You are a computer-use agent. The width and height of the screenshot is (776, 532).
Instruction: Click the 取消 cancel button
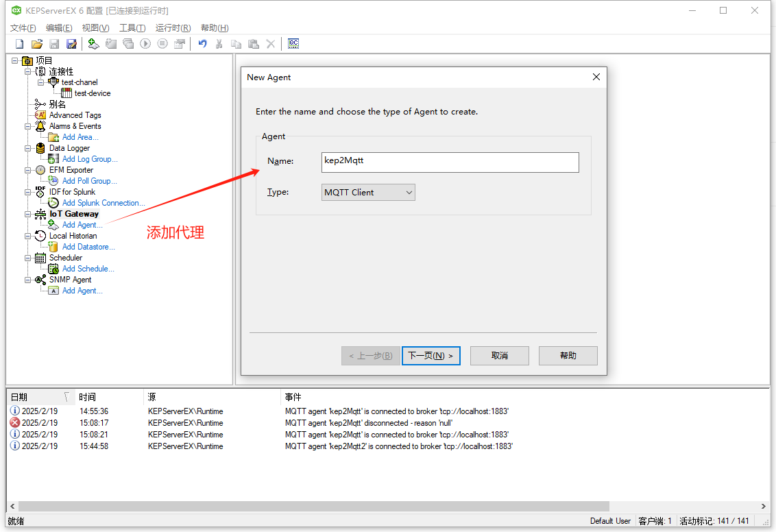[499, 356]
